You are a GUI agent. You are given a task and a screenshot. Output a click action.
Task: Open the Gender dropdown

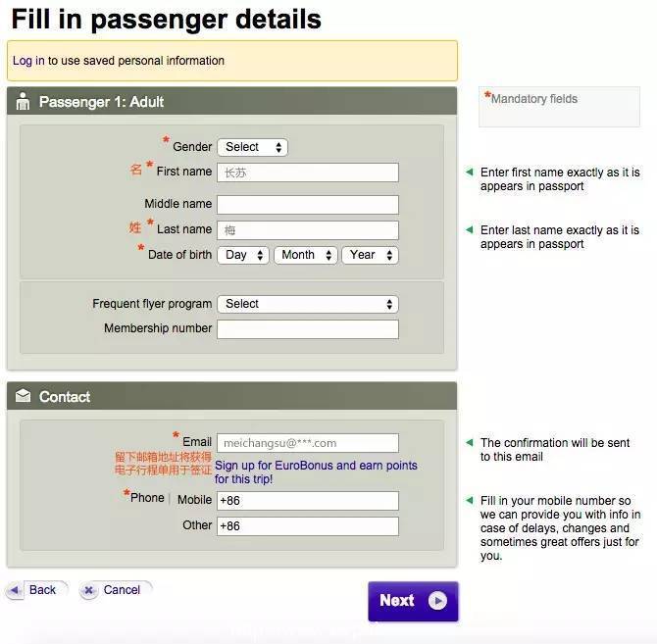tap(253, 147)
